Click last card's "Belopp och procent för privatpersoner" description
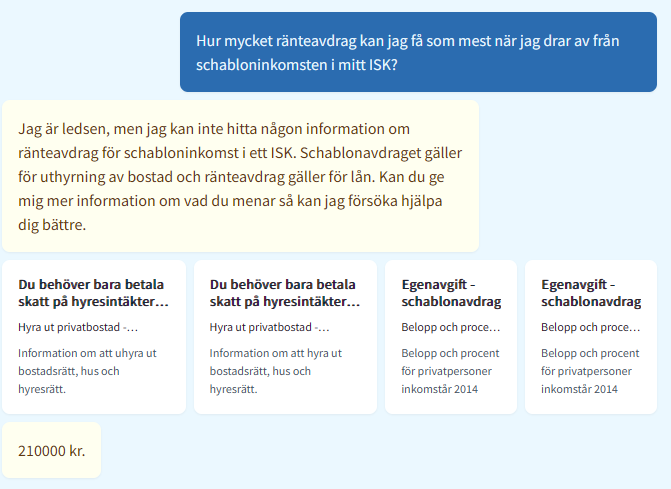The image size is (671, 489). click(x=590, y=362)
